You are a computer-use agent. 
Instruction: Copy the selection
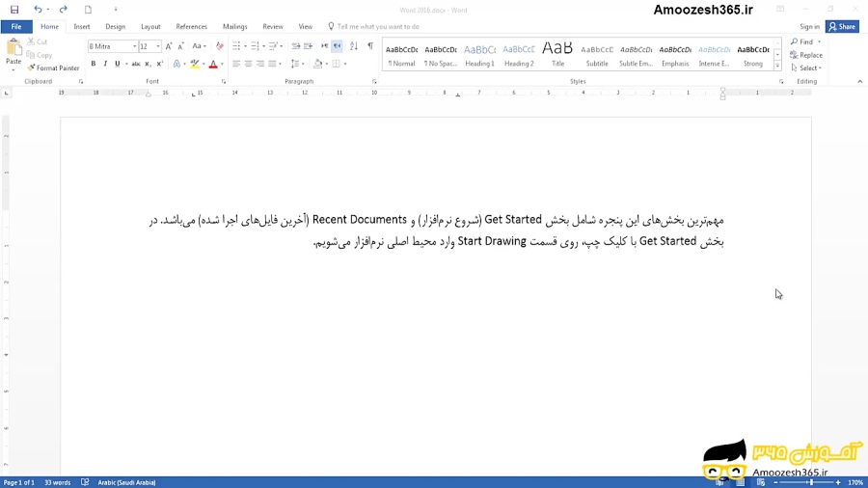point(40,55)
